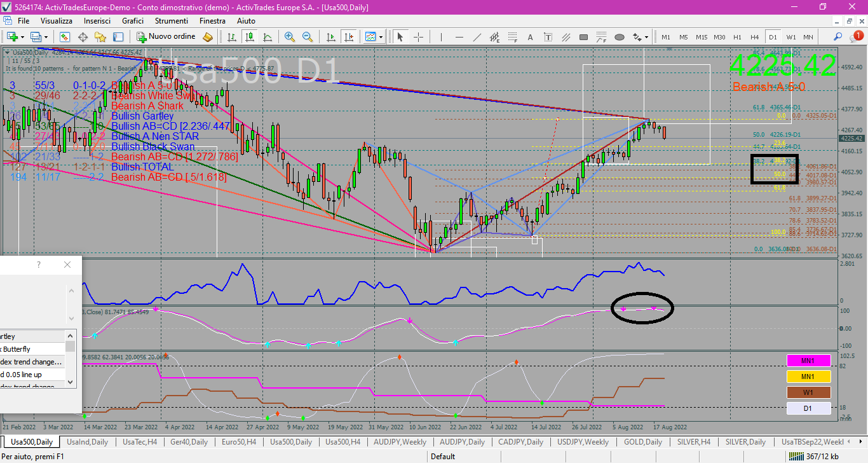The height and width of the screenshot is (463, 868).
Task: Toggle chart auto scroll icon
Action: 330,37
